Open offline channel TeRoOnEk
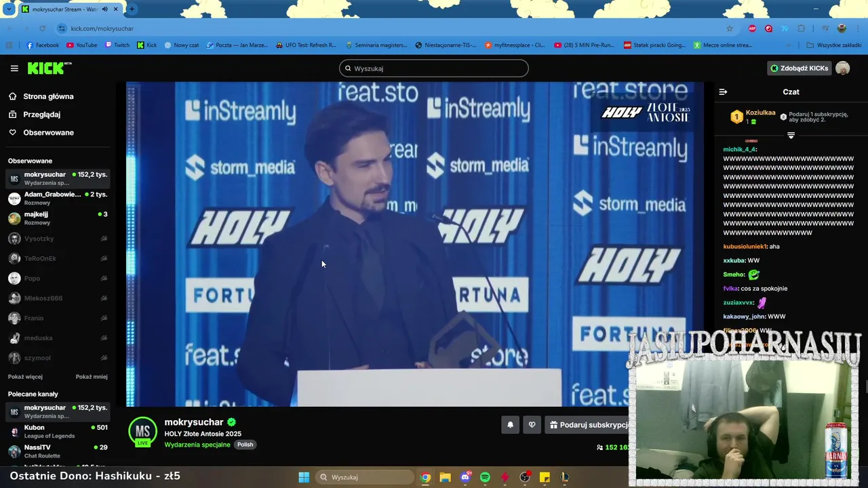This screenshot has width=868, height=488. tap(58, 258)
